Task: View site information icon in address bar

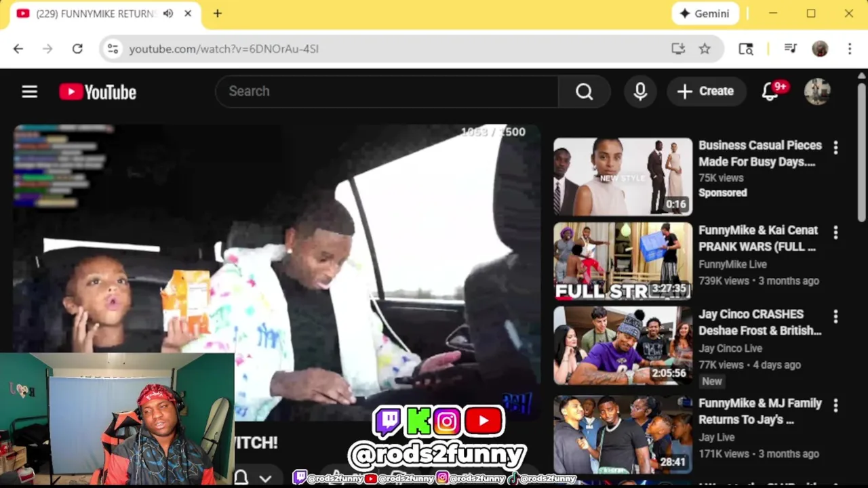Action: (113, 49)
